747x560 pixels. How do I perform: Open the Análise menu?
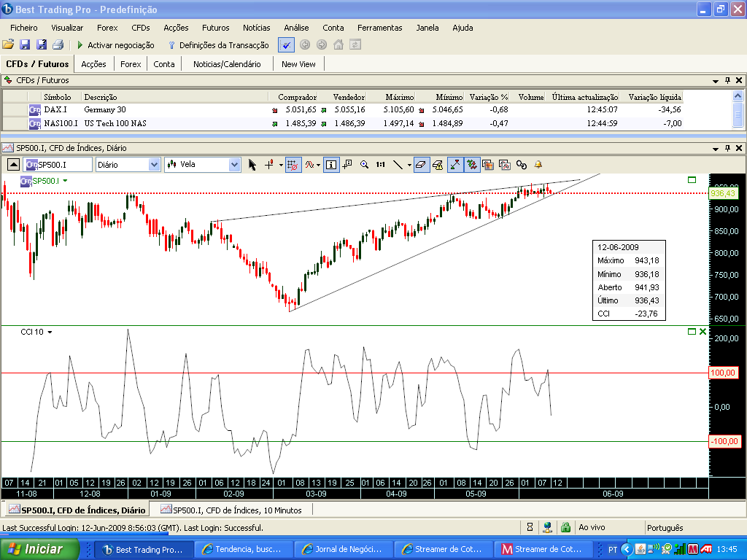click(x=296, y=28)
